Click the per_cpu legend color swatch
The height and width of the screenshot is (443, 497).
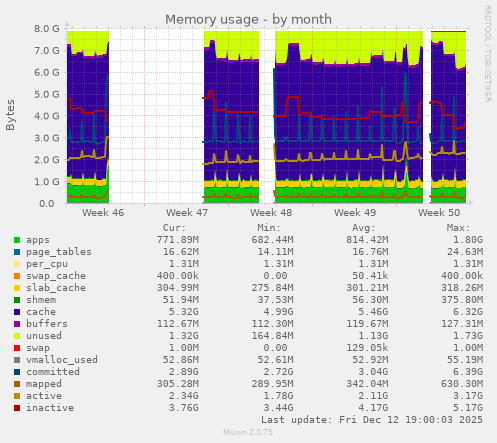coord(17,264)
